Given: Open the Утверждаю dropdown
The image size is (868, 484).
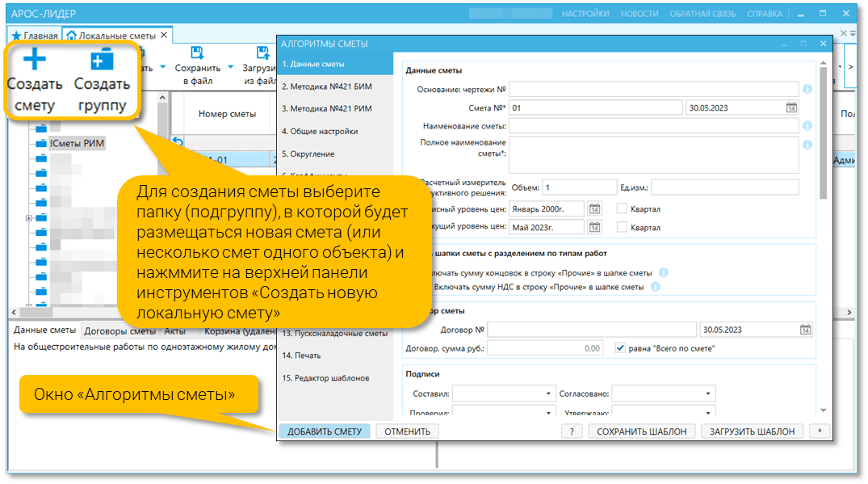Looking at the screenshot, I should pos(708,412).
